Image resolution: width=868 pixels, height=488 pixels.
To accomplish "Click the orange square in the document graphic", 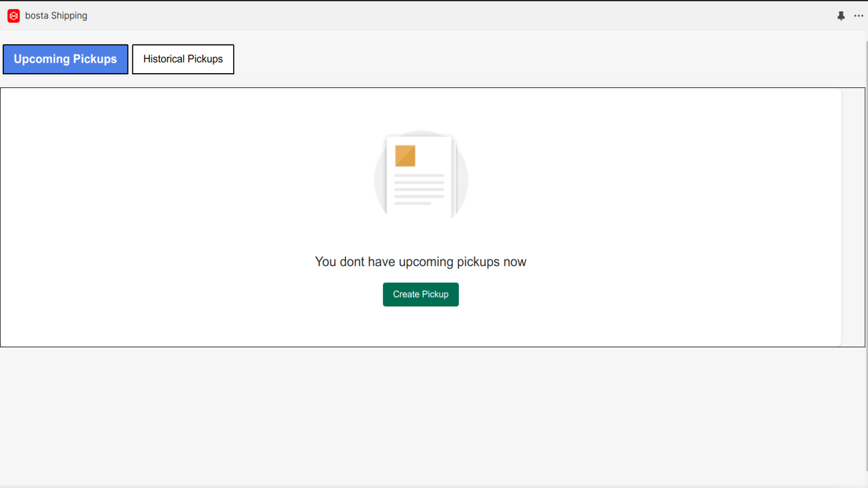I will point(405,156).
